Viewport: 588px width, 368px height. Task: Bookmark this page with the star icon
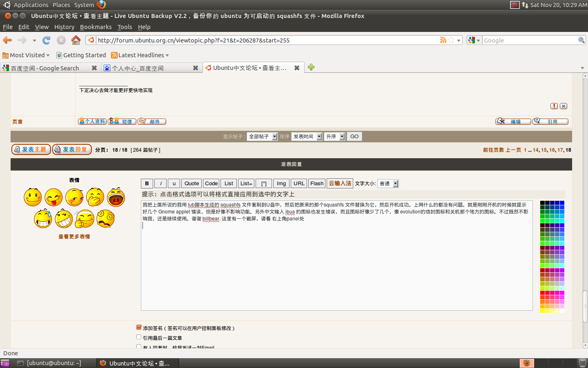coord(451,40)
